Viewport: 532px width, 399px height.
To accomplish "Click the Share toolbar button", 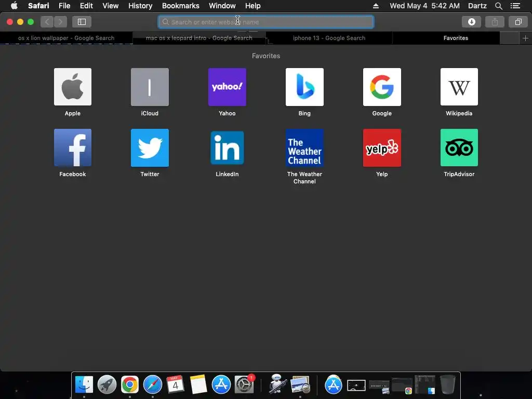I will point(495,22).
